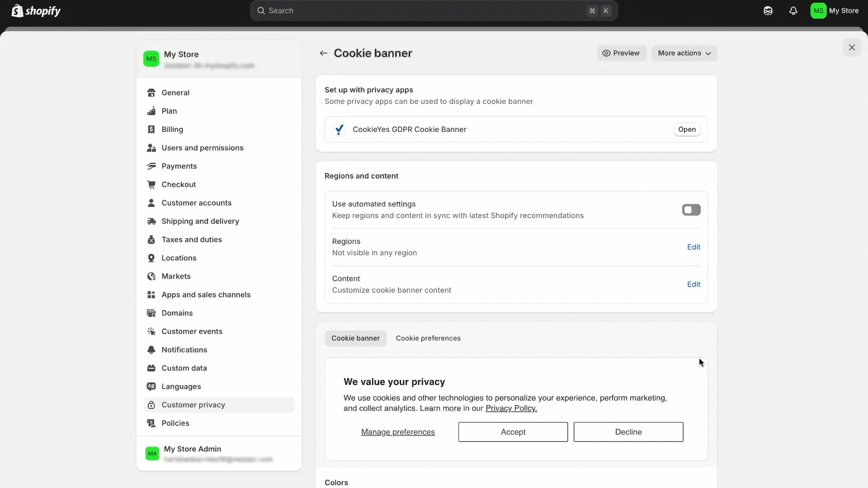Enable the Use automated settings toggle

click(691, 210)
